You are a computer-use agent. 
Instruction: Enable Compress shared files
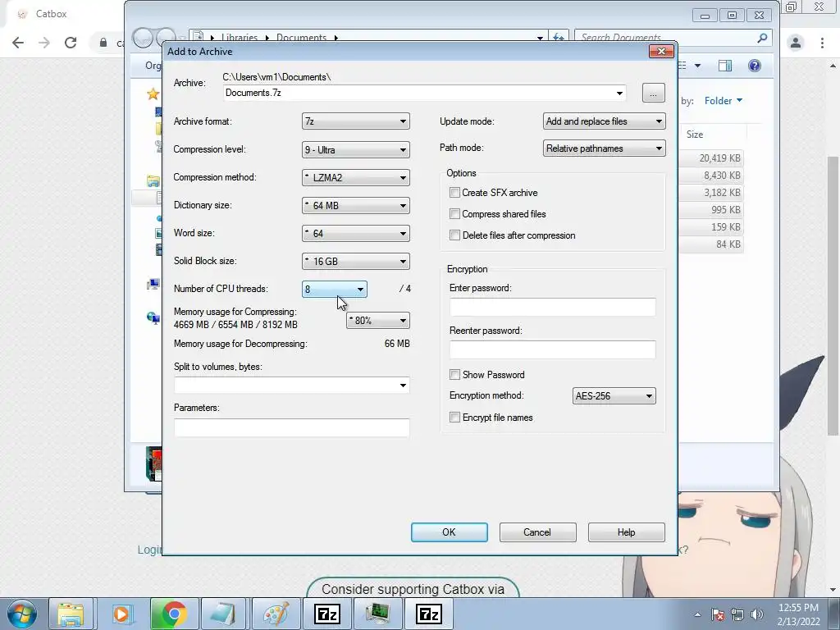pos(454,214)
